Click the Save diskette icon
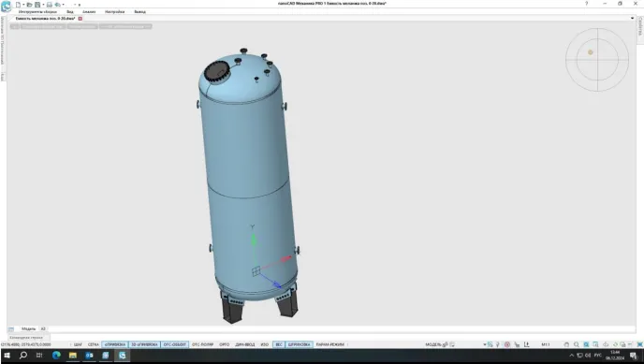Image resolution: width=644 pixels, height=364 pixels. point(37,5)
